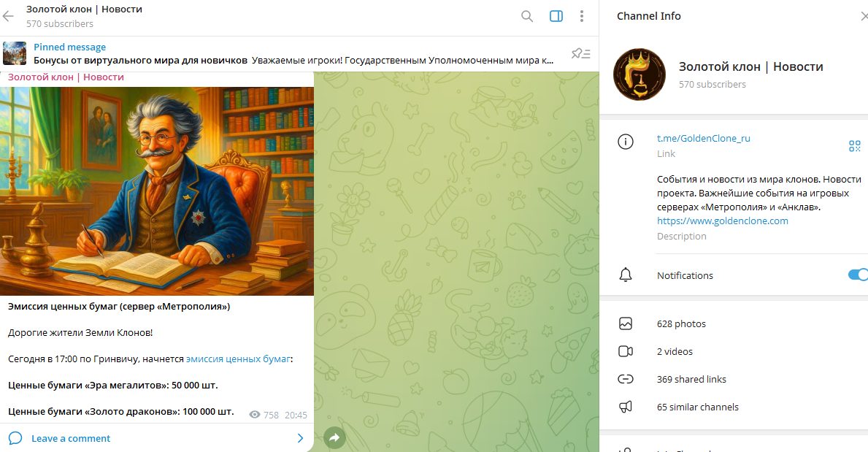
Task: Click the videos camera icon
Action: (x=626, y=351)
